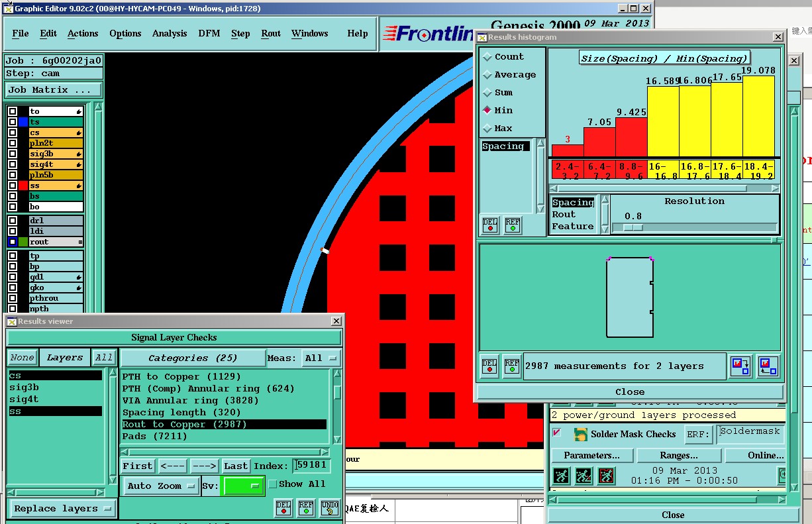The image size is (812, 524).
Task: Click All layers button
Action: tap(104, 358)
